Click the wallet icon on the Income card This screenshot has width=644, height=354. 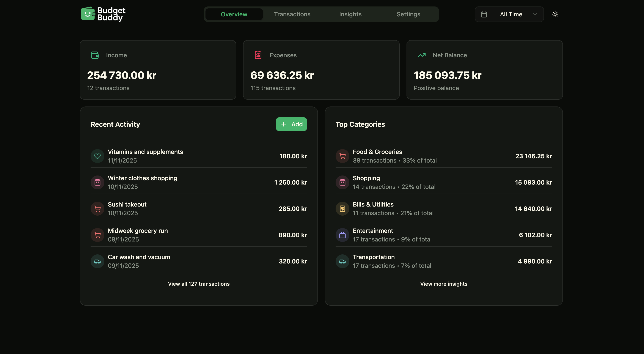click(94, 55)
